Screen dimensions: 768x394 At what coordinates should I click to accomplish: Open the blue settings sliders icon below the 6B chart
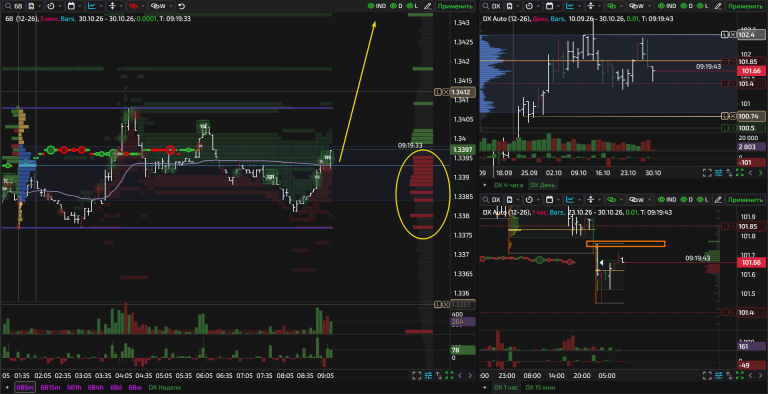tap(428, 375)
